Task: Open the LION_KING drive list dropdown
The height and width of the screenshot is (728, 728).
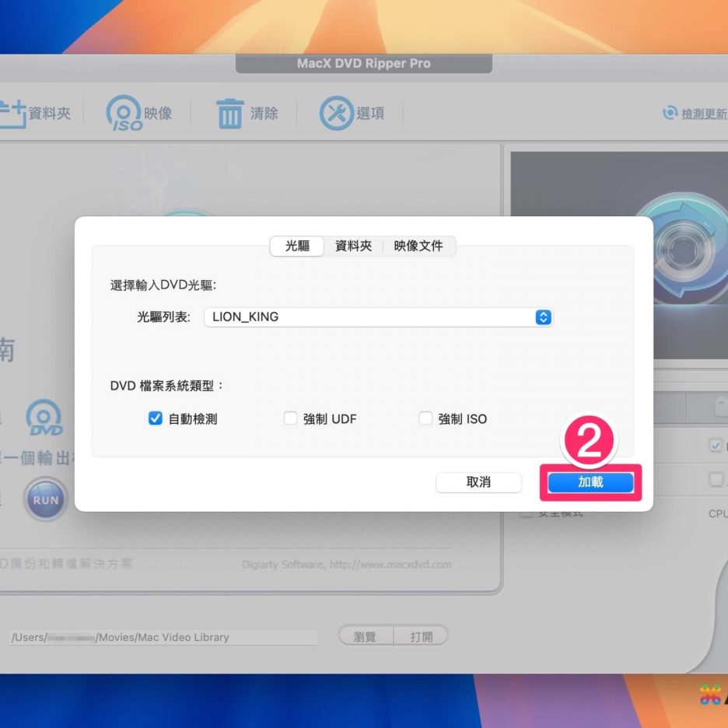Action: [x=544, y=317]
